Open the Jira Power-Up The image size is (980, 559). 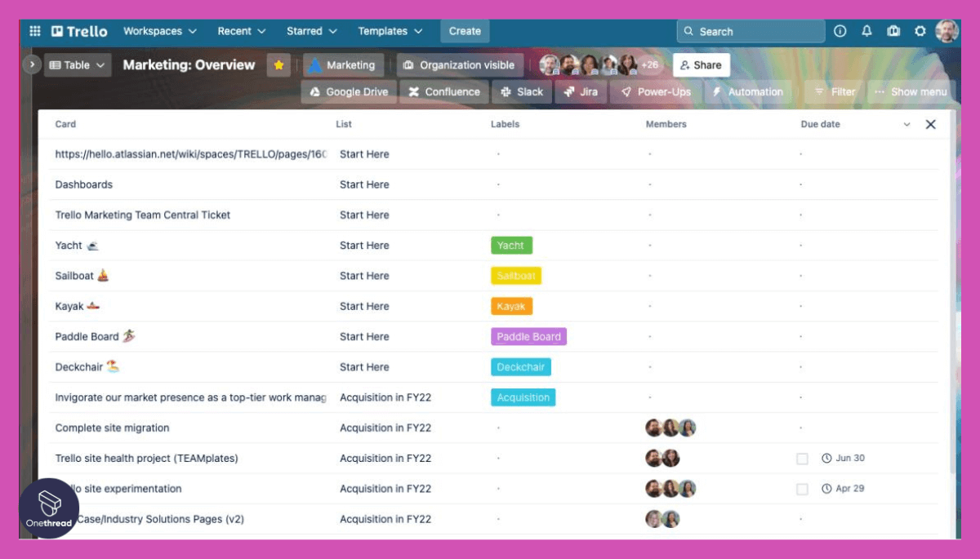[581, 91]
